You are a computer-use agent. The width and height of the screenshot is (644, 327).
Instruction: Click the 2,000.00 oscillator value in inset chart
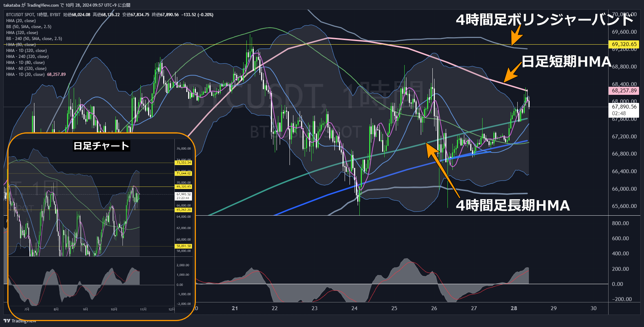(x=183, y=265)
